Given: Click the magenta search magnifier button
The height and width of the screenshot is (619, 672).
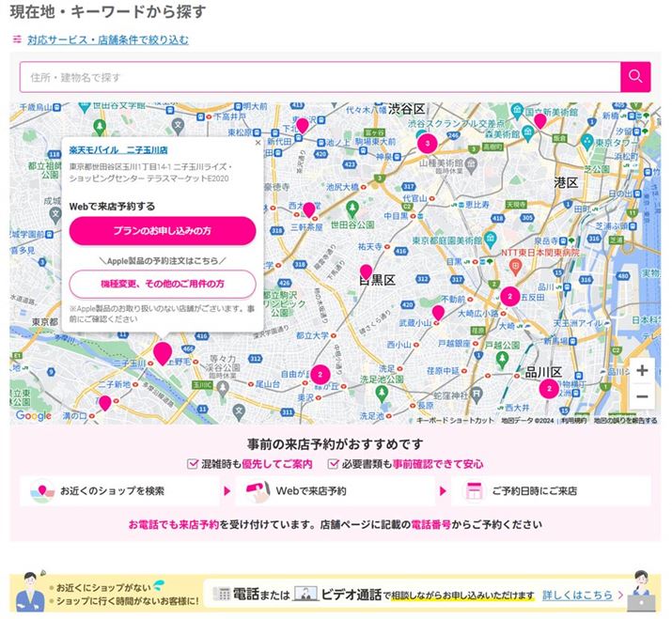Looking at the screenshot, I should pyautogui.click(x=635, y=77).
